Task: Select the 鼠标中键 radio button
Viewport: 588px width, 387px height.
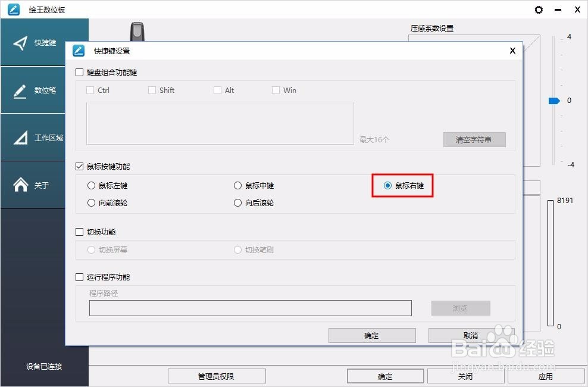Action: click(237, 185)
